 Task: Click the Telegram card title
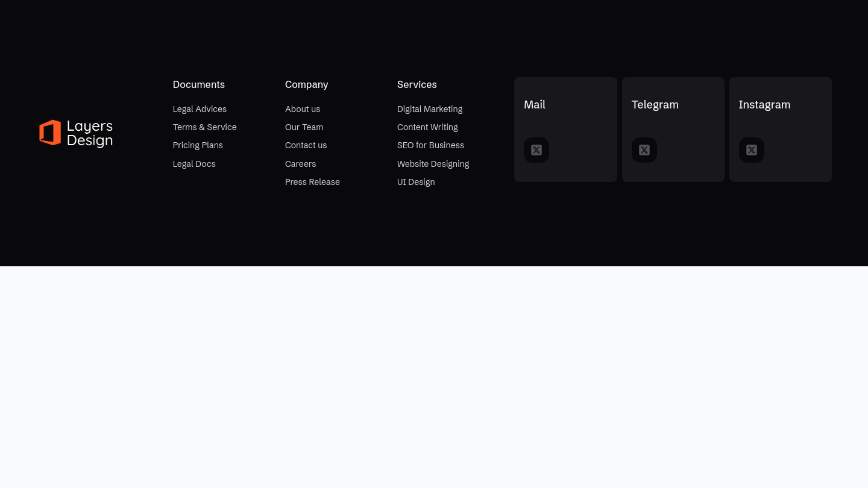pos(655,105)
